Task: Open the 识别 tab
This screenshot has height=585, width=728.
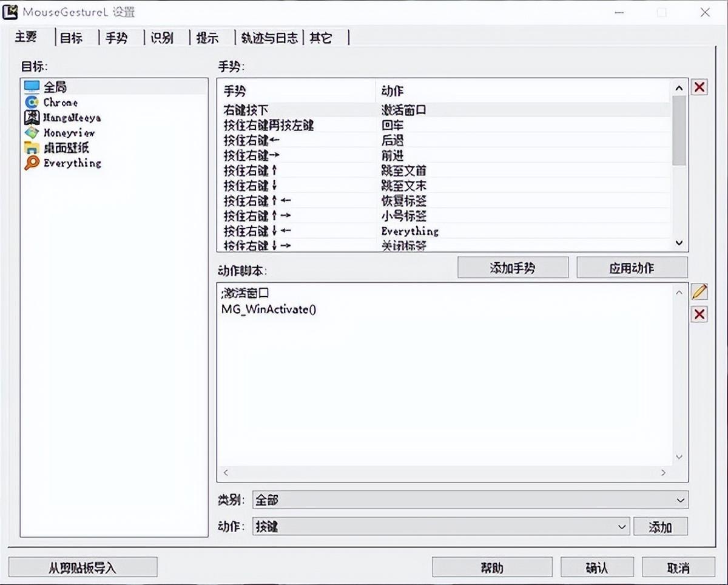Action: [162, 38]
